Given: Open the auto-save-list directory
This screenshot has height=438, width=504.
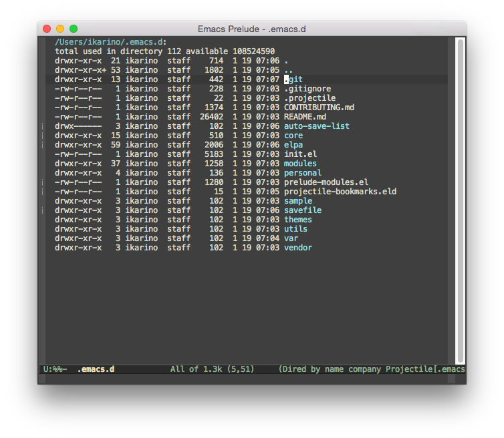Looking at the screenshot, I should click(317, 126).
